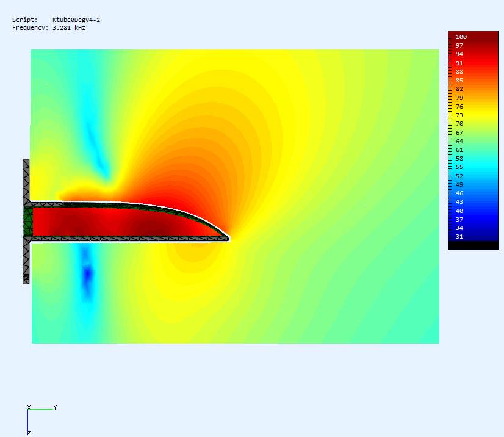This screenshot has width=504, height=437.
Task: Click the 76 value on the legend
Action: [459, 106]
